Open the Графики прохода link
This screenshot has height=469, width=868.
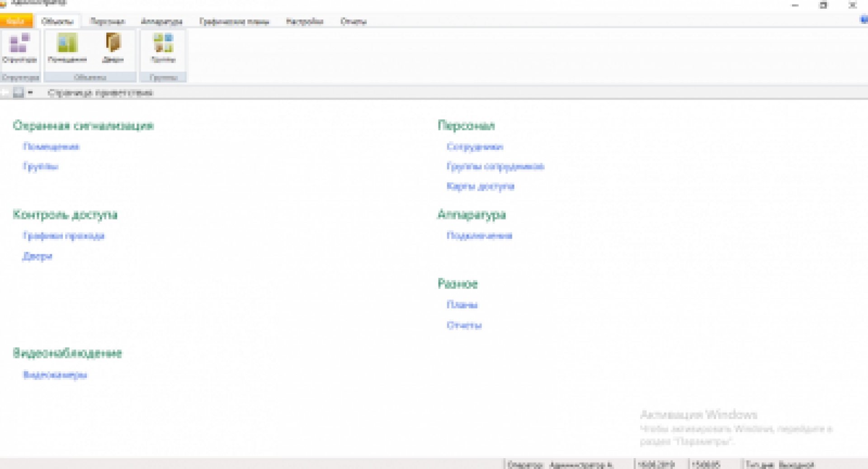click(64, 236)
